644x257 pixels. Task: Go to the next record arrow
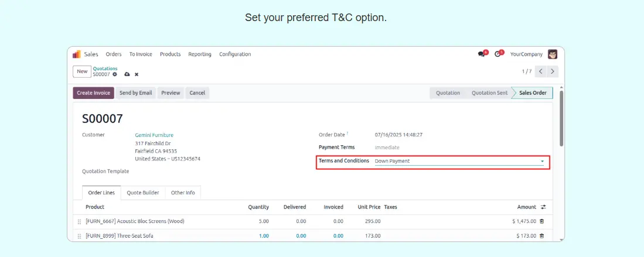tap(553, 71)
